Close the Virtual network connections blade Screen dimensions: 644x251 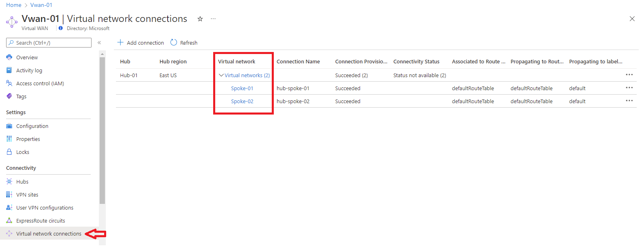pyautogui.click(x=632, y=19)
